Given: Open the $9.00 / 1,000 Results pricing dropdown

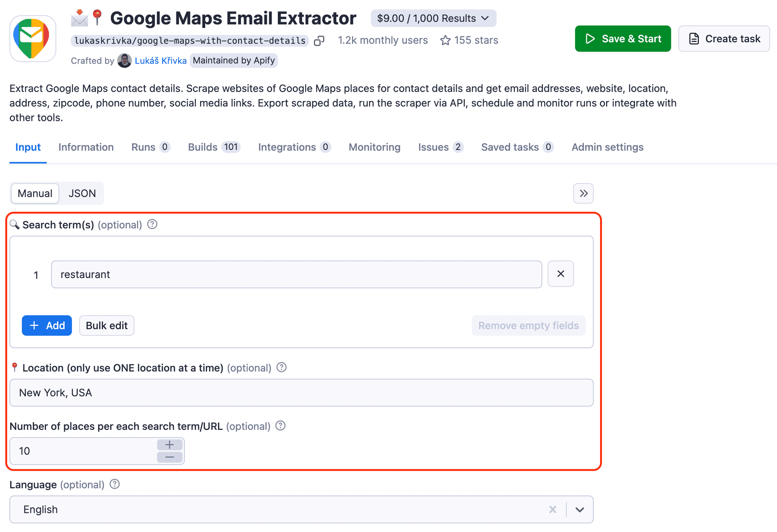Looking at the screenshot, I should [433, 18].
